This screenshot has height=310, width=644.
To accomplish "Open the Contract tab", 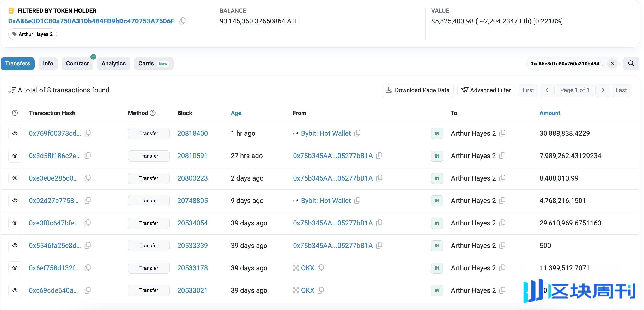I will click(77, 64).
